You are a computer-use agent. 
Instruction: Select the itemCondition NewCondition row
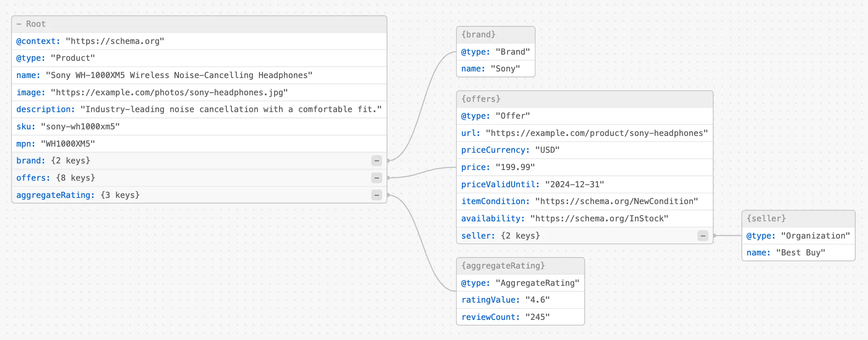pos(585,202)
